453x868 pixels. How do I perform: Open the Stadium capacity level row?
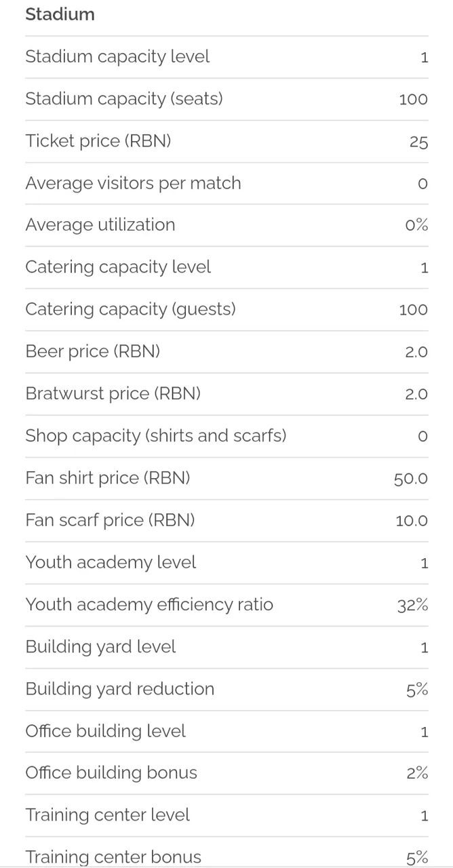point(226,57)
